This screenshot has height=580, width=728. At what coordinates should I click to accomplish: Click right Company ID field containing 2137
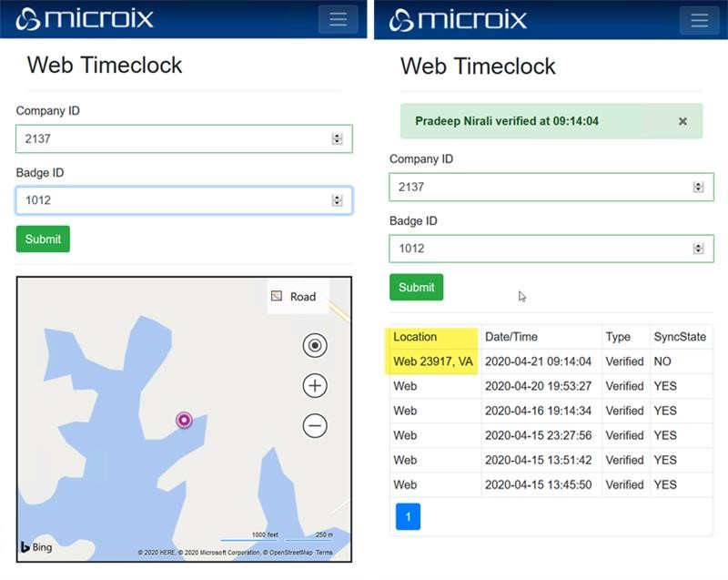[x=537, y=188]
